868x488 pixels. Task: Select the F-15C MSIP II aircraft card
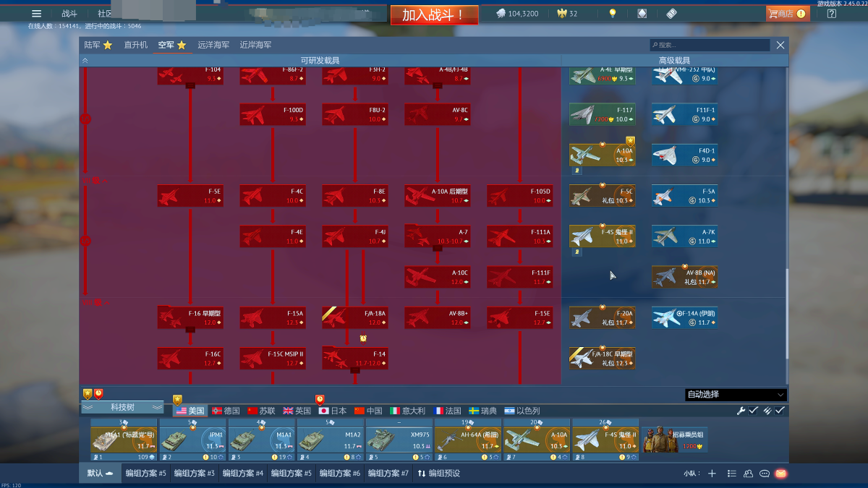(x=272, y=358)
